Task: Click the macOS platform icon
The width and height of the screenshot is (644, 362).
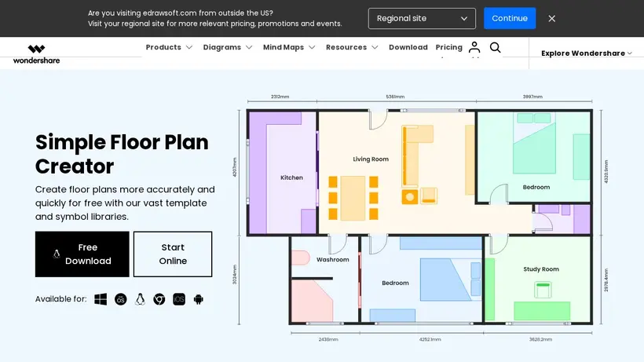Action: (120, 299)
